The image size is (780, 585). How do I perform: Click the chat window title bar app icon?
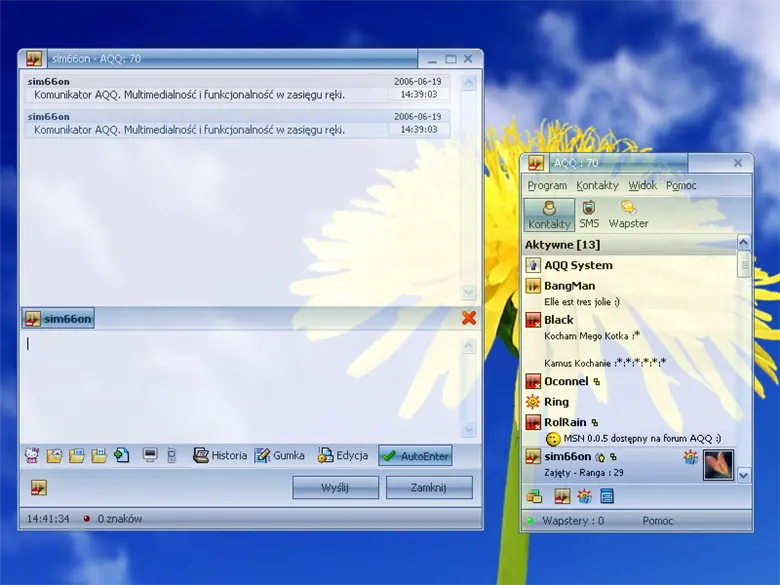point(34,59)
